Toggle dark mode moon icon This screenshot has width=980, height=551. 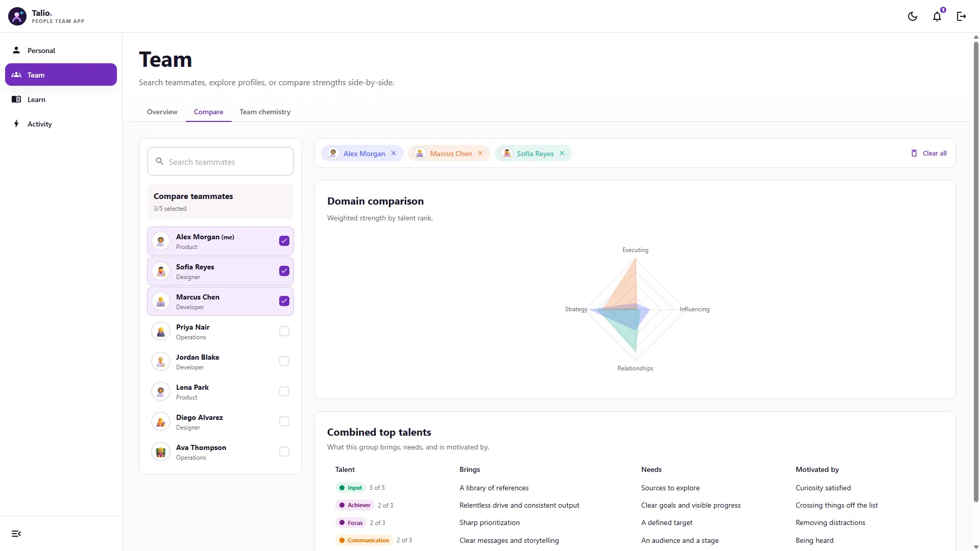tap(913, 16)
